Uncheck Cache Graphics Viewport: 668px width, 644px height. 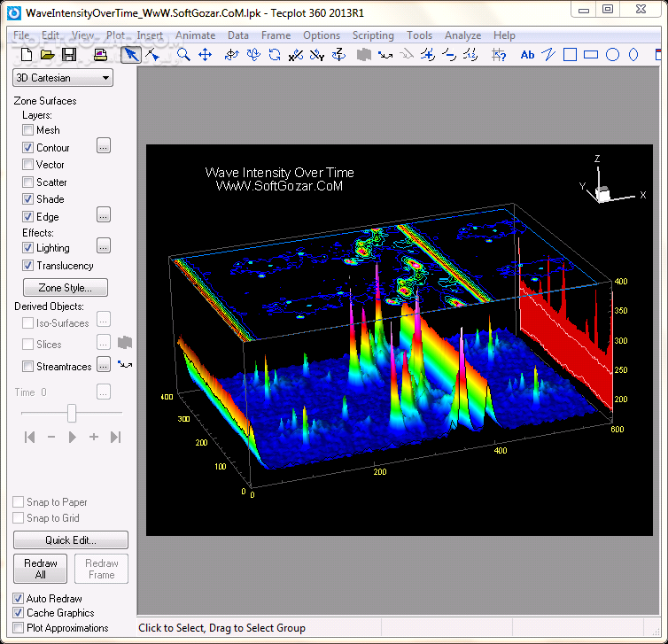18,613
